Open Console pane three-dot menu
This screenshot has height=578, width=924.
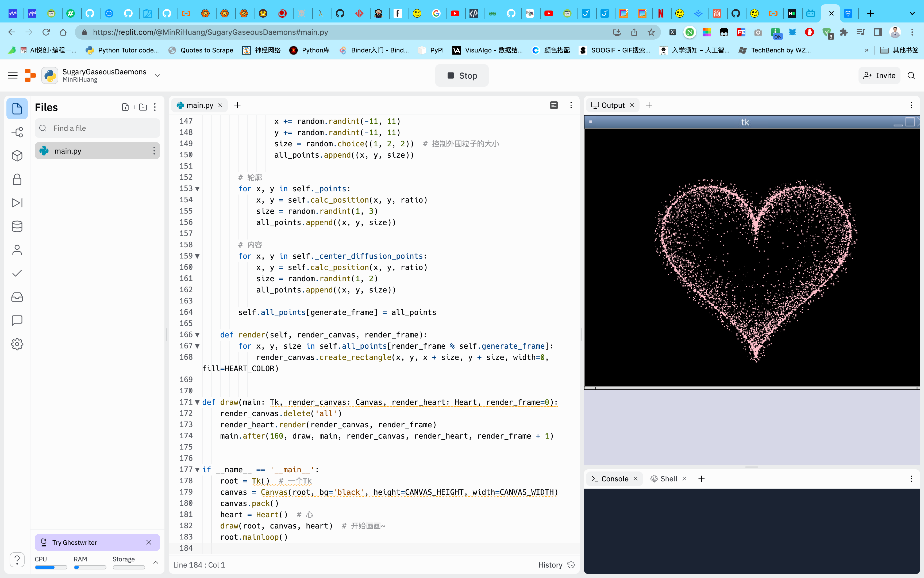click(911, 479)
